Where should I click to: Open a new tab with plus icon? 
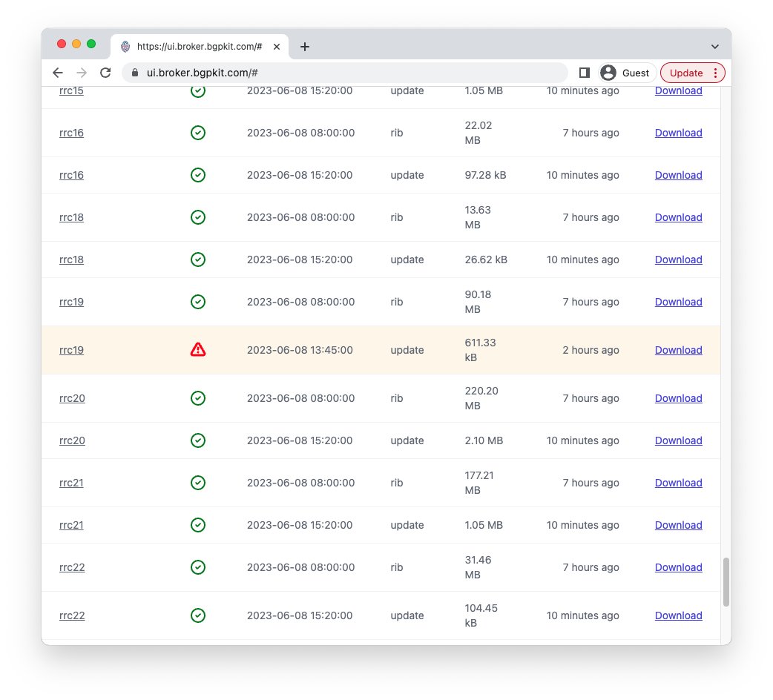[305, 47]
